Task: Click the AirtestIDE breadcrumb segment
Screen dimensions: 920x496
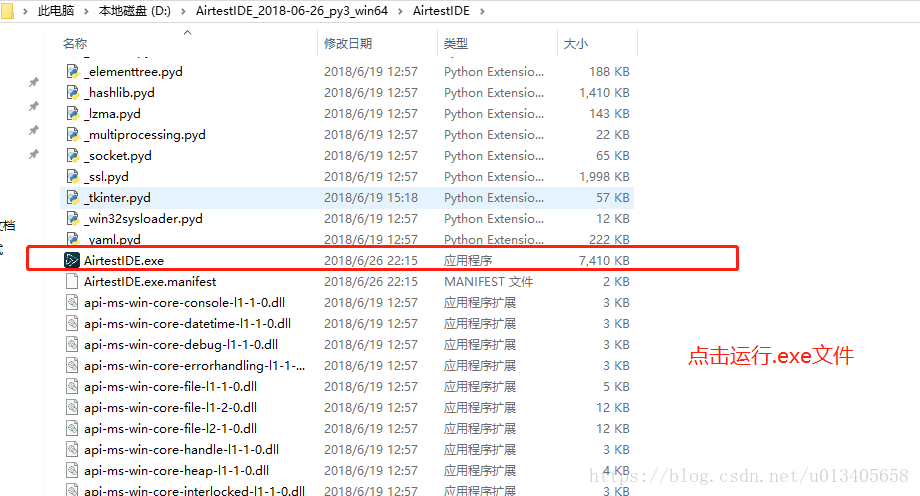Action: point(441,11)
